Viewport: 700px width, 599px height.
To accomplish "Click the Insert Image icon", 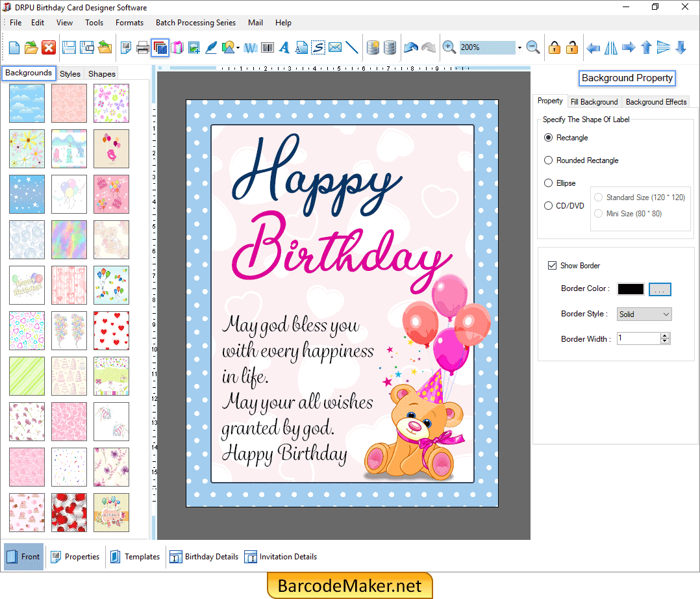I will [194, 47].
